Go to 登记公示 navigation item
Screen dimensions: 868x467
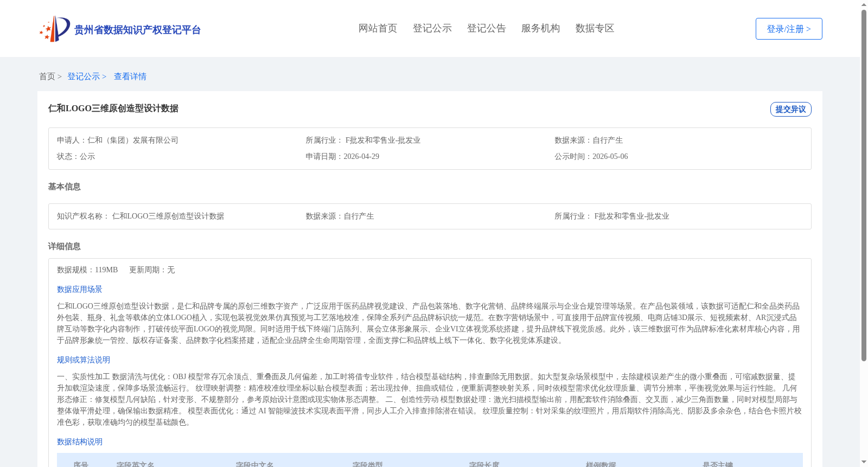point(432,28)
